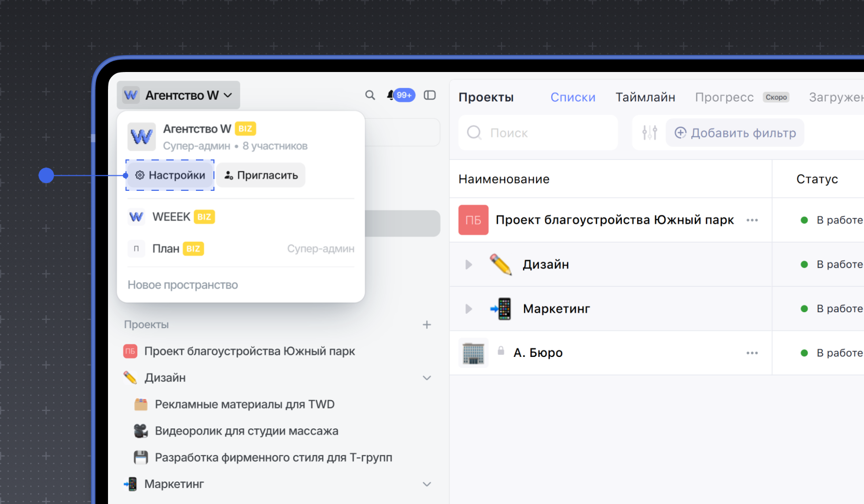Click the ПБ project icon in table
The width and height of the screenshot is (864, 504).
(x=473, y=220)
